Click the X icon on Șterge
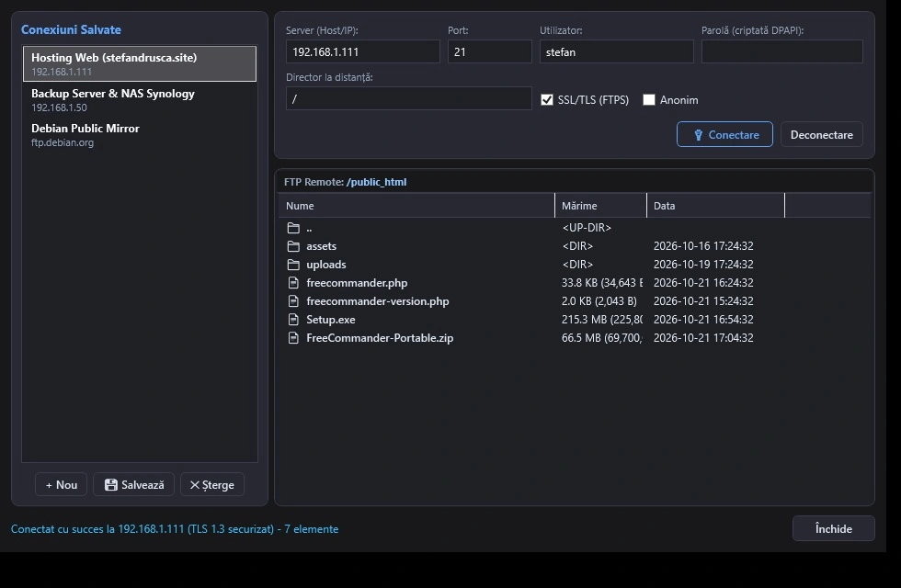 [x=195, y=485]
